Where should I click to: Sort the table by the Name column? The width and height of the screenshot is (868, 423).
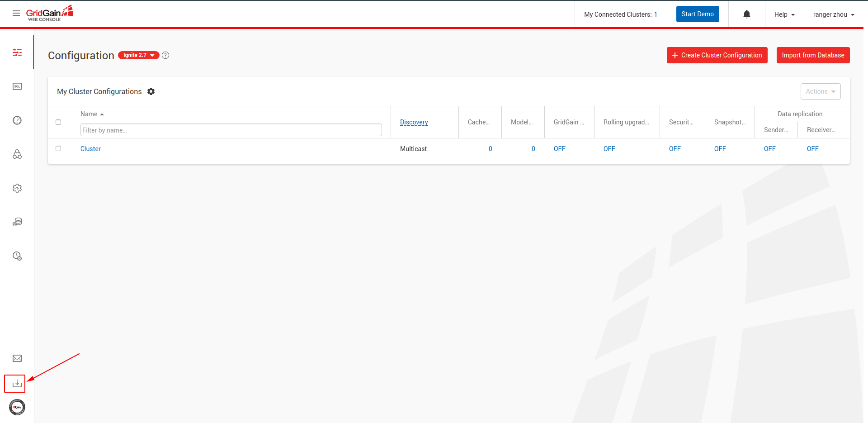[x=92, y=114]
